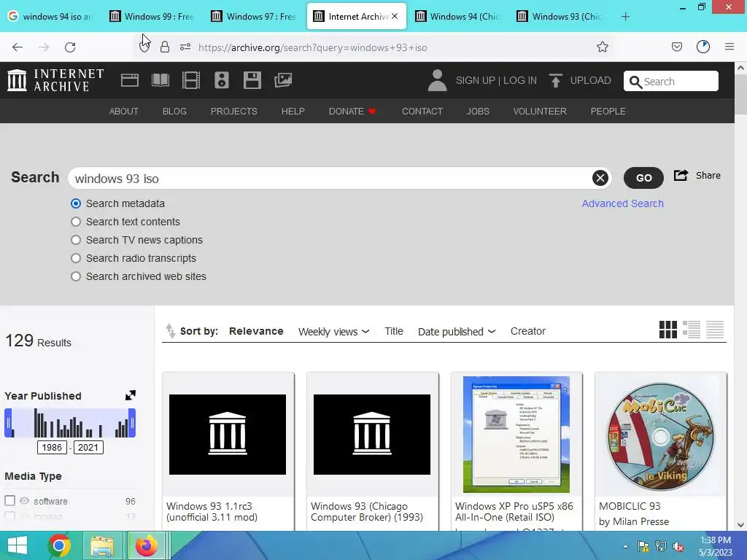747x560 pixels.
Task: Click the left handle of year range slider
Action: click(8, 423)
